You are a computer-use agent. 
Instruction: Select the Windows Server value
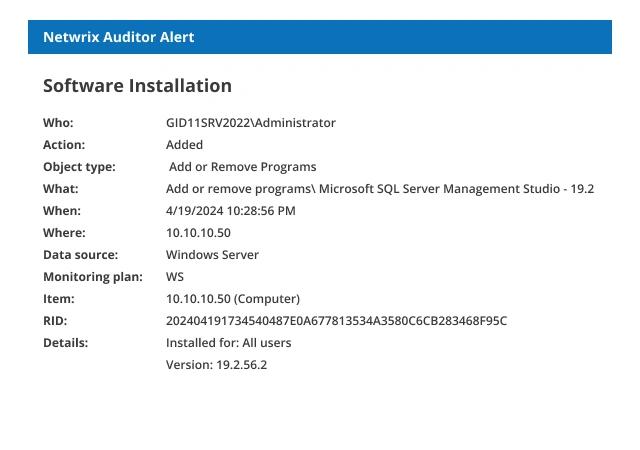point(212,255)
